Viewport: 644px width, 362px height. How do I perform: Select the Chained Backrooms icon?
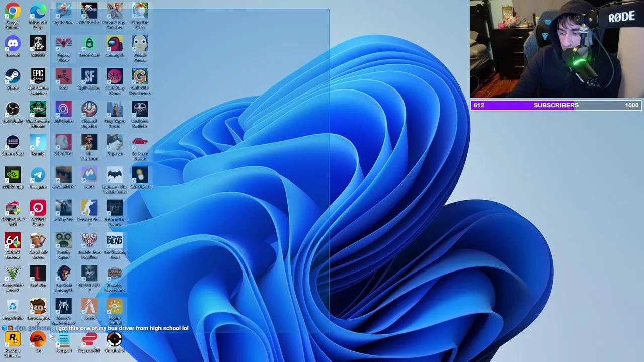pyautogui.click(x=115, y=279)
